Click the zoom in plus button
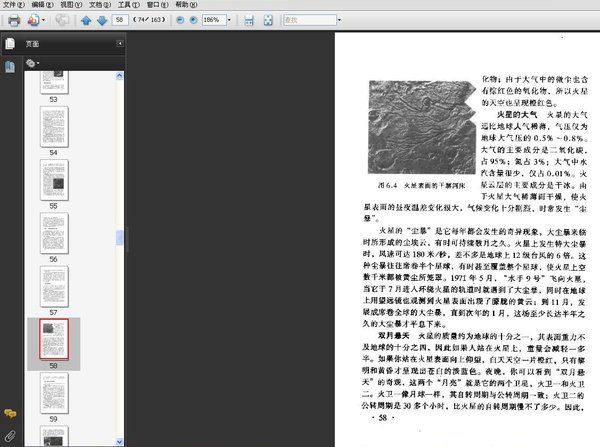600x447 pixels. point(194,20)
